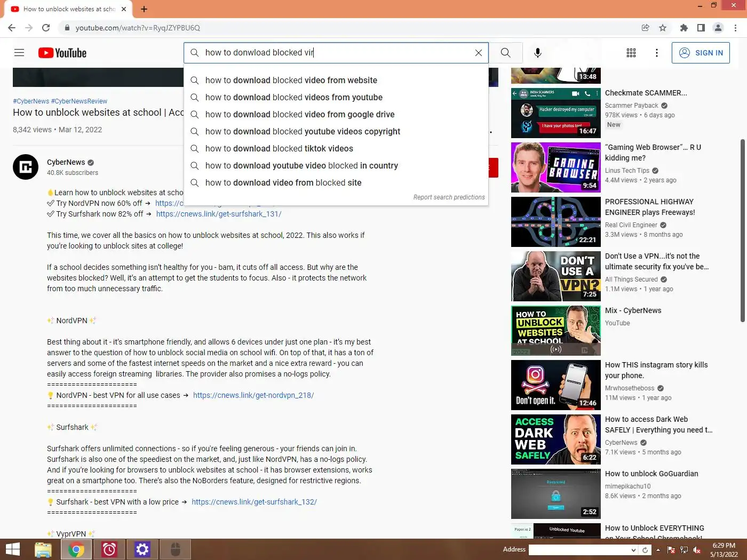Open the muted volume tray icon
Viewport: 747px width, 560px height.
(x=696, y=550)
